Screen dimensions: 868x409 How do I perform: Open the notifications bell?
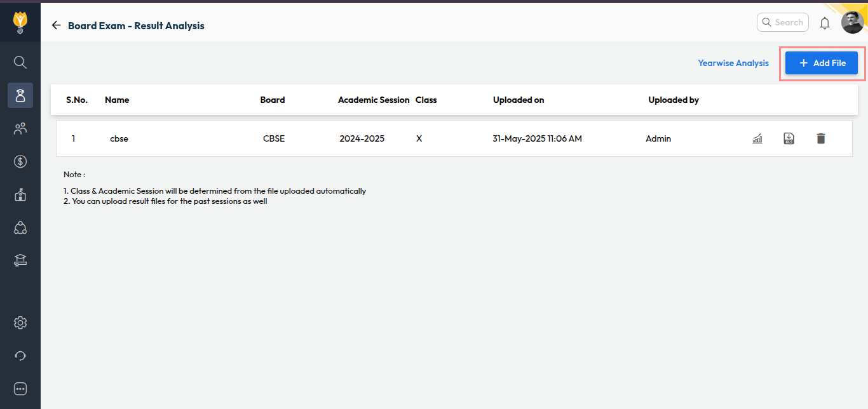824,23
